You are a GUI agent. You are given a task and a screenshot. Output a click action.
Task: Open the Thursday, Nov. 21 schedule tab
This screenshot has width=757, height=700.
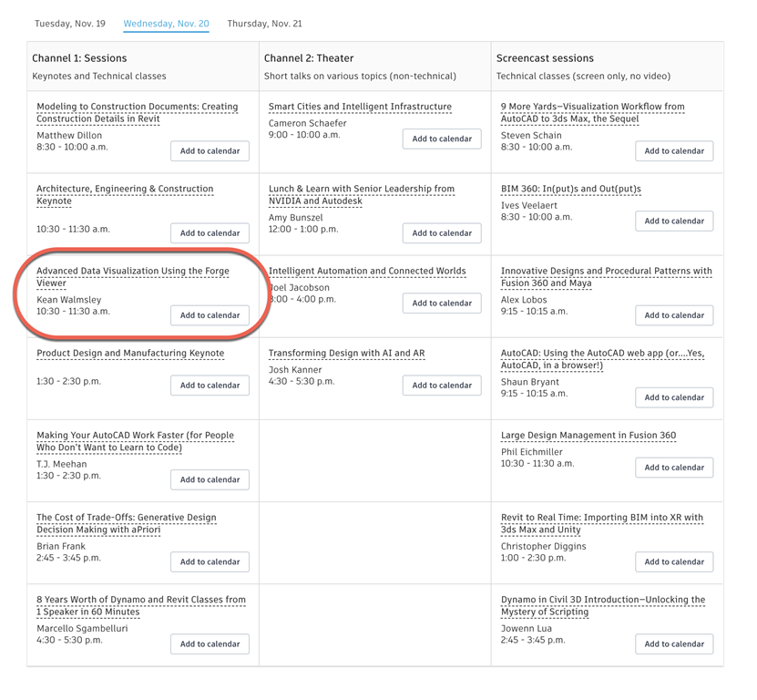point(264,24)
